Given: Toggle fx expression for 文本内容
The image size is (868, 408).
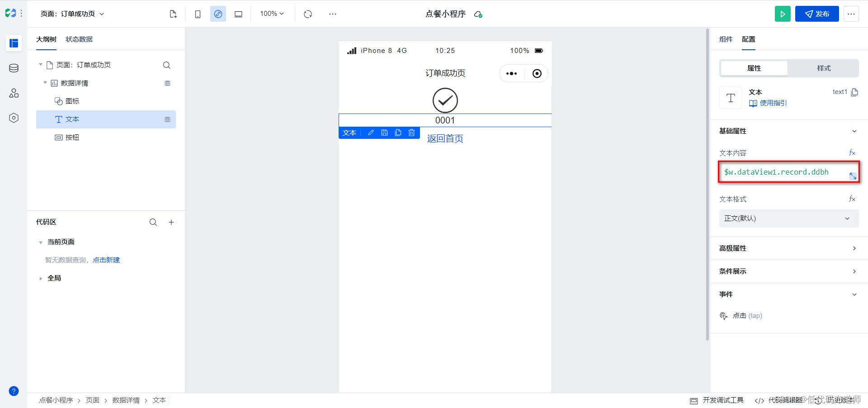Looking at the screenshot, I should (x=852, y=153).
